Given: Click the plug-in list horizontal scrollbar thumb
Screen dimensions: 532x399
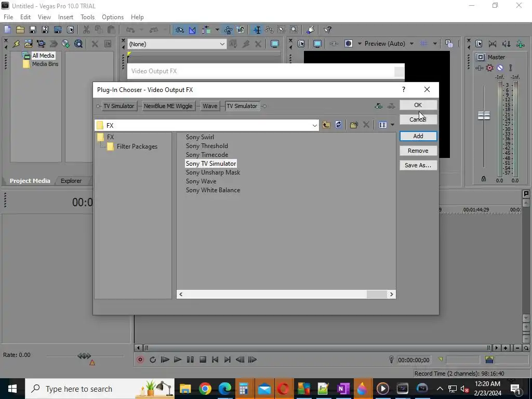Looking at the screenshot, I should (377, 295).
